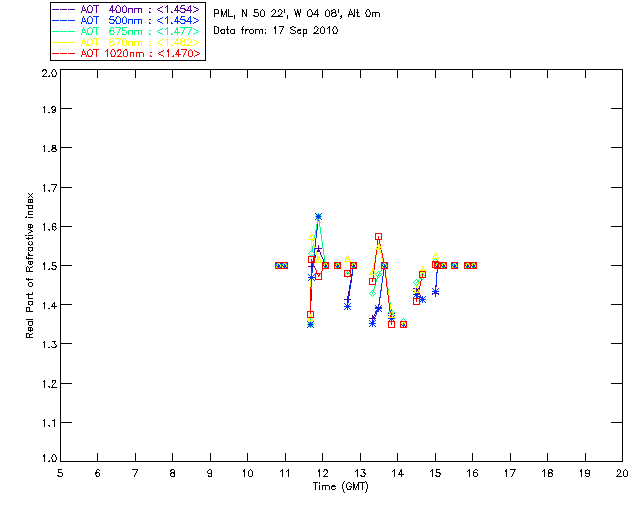Click the 'Data from: 17 Sep 2010' text

coord(276,31)
